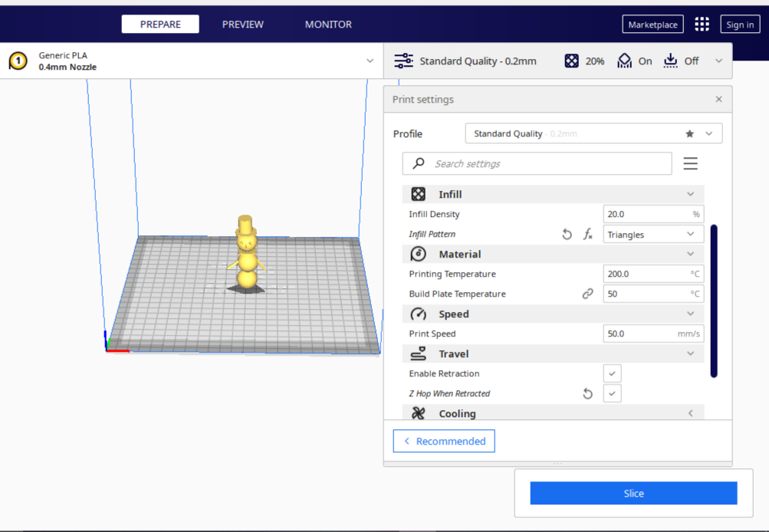Click the print settings sliders icon

tap(403, 61)
